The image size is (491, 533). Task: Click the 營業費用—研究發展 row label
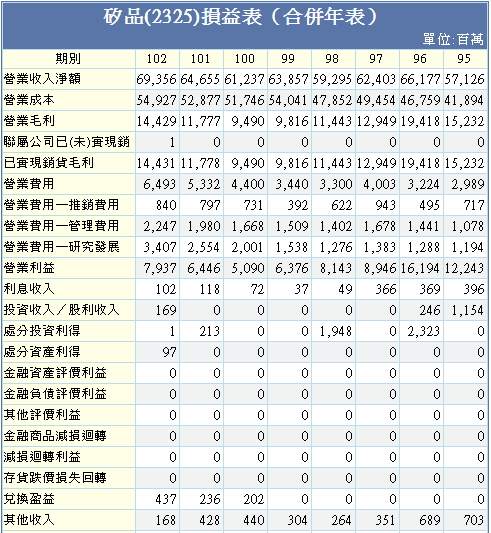coord(62,247)
